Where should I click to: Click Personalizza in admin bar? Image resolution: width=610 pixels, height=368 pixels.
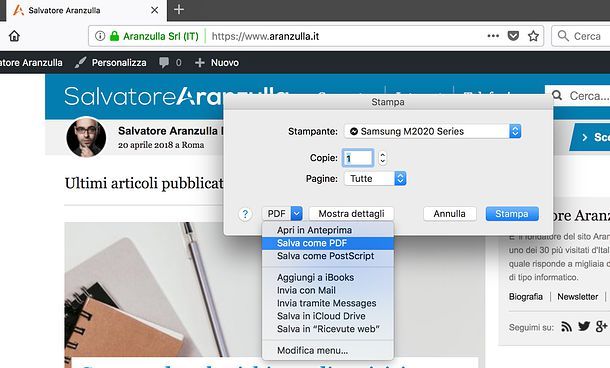click(119, 63)
